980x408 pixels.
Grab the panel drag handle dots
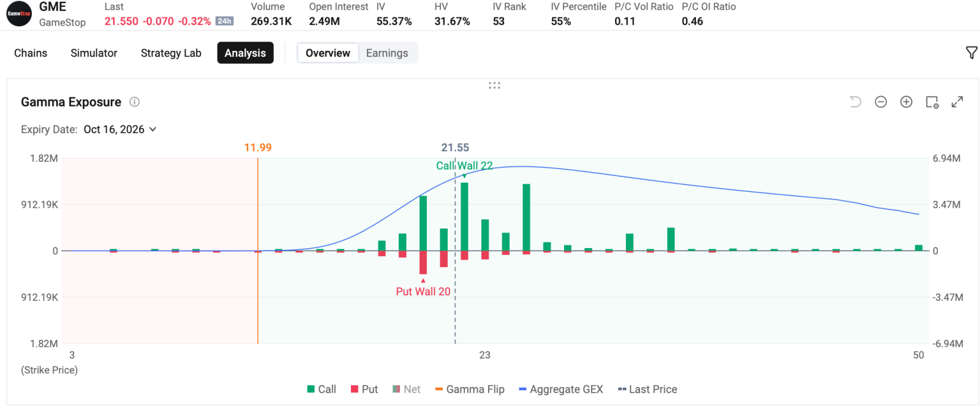(494, 85)
